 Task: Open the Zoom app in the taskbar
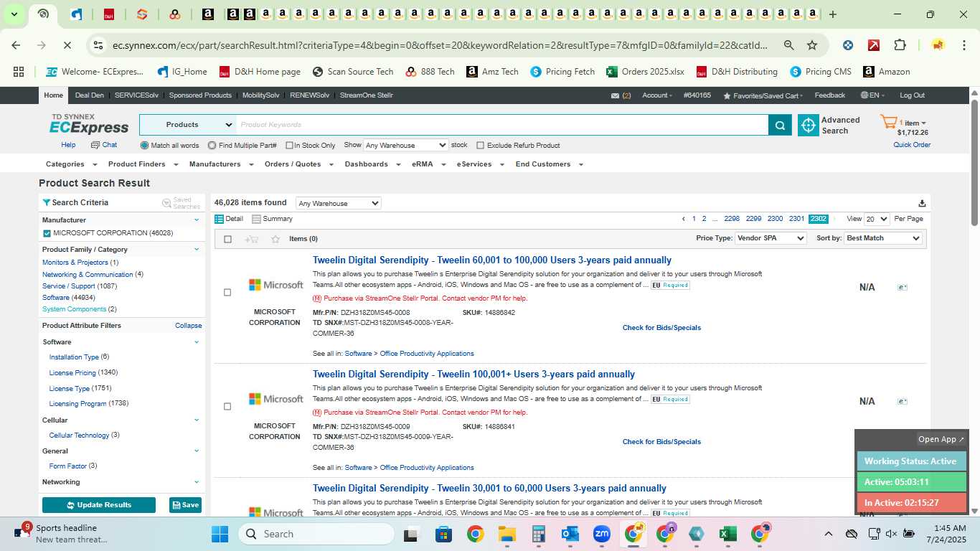coord(602,534)
